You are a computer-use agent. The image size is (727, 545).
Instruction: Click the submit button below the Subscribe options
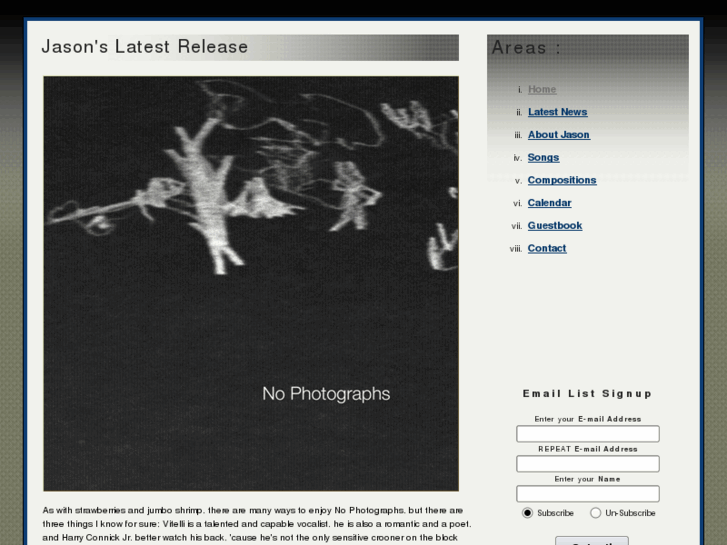pos(592,541)
